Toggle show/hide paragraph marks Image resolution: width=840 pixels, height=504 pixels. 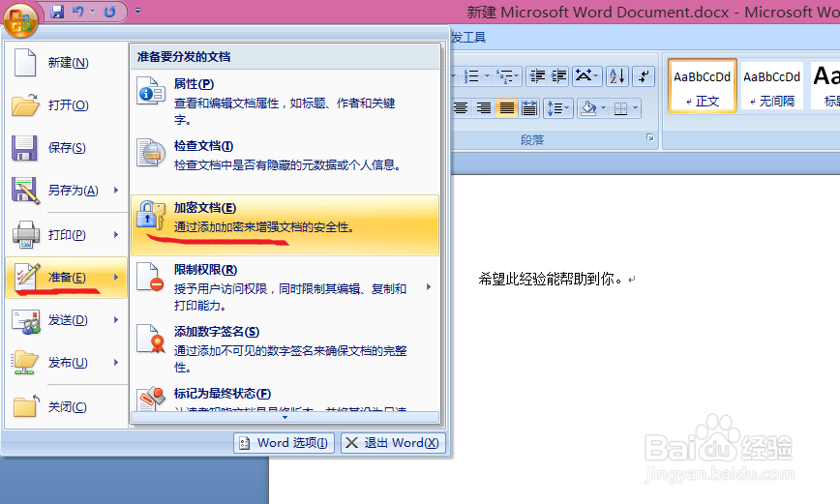[x=644, y=76]
